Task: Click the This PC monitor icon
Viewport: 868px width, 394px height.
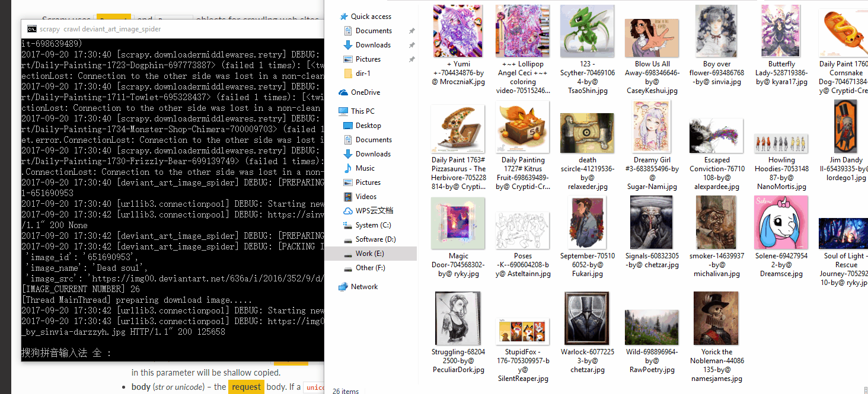Action: pyautogui.click(x=343, y=111)
